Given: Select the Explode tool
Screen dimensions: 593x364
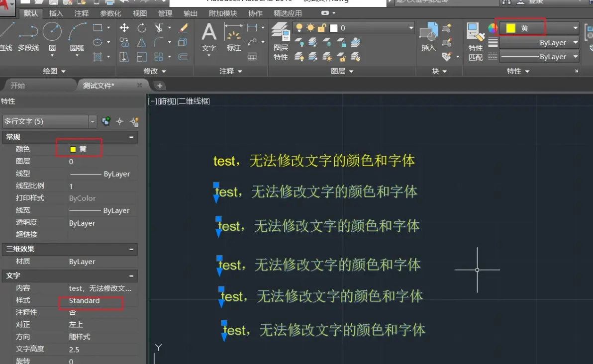Looking at the screenshot, I should (x=183, y=42).
